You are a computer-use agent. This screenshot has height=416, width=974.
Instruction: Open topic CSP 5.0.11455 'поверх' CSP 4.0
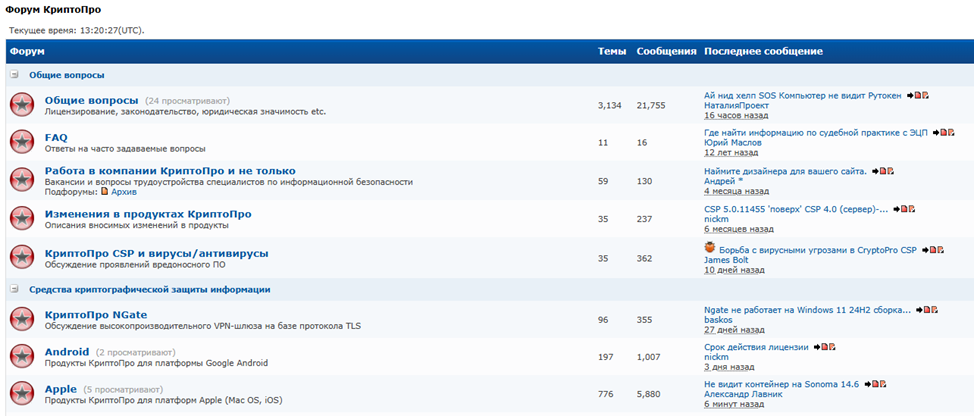[x=796, y=209]
